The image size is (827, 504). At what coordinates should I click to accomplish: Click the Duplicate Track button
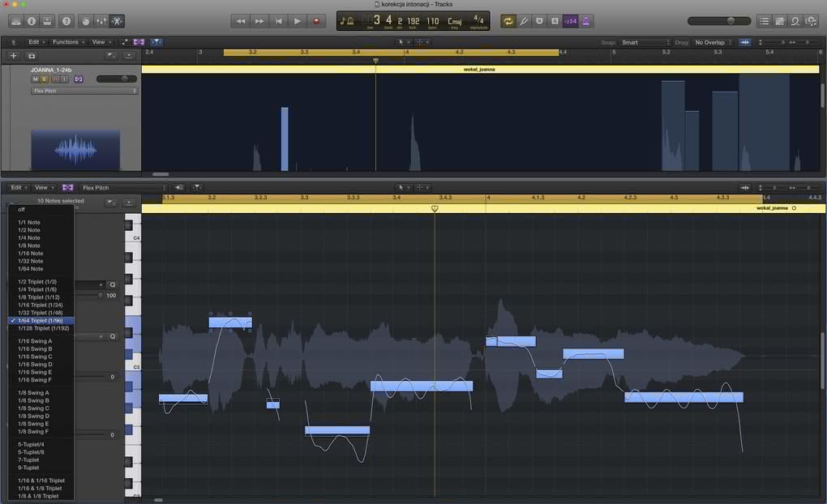32,55
